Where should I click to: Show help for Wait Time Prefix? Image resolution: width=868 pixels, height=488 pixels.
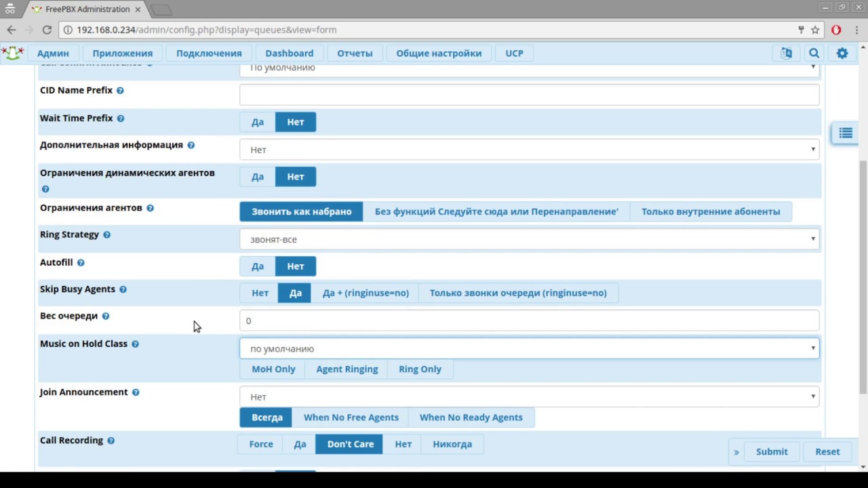click(121, 119)
